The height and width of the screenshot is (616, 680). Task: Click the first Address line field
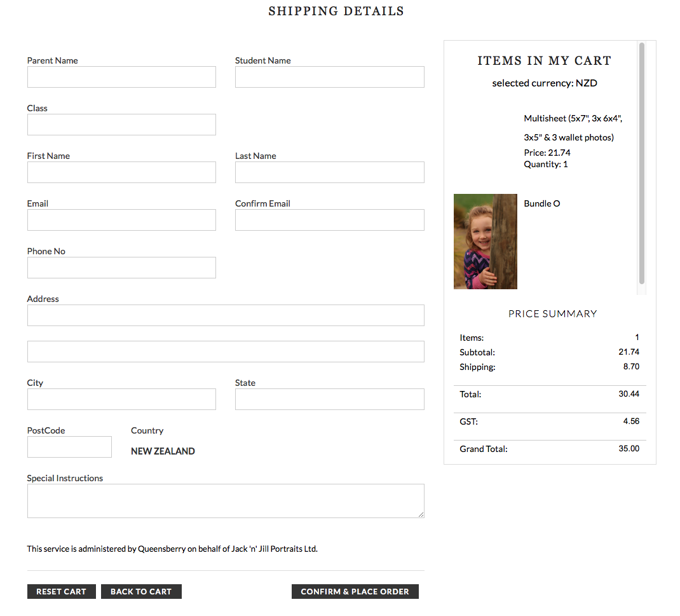[226, 315]
